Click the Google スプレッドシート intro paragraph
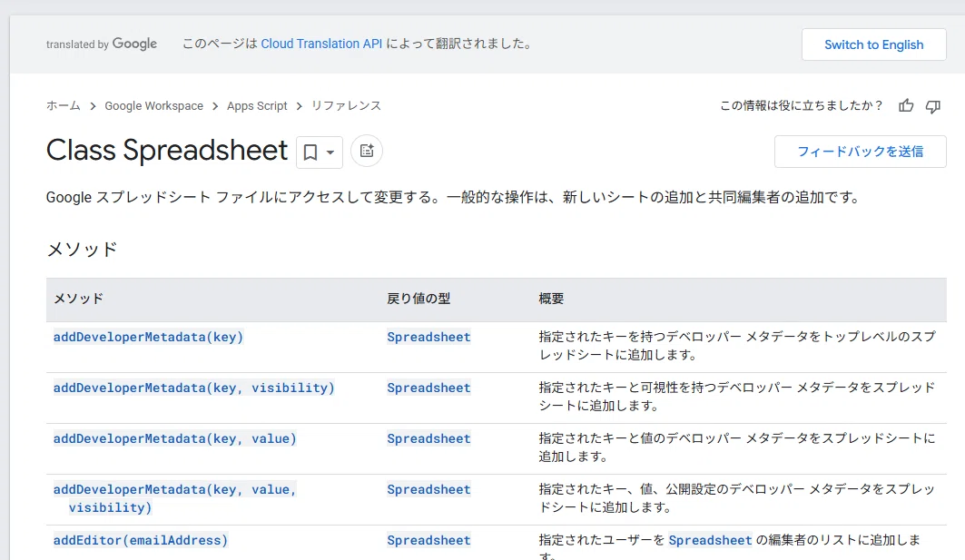The image size is (965, 560). click(453, 198)
